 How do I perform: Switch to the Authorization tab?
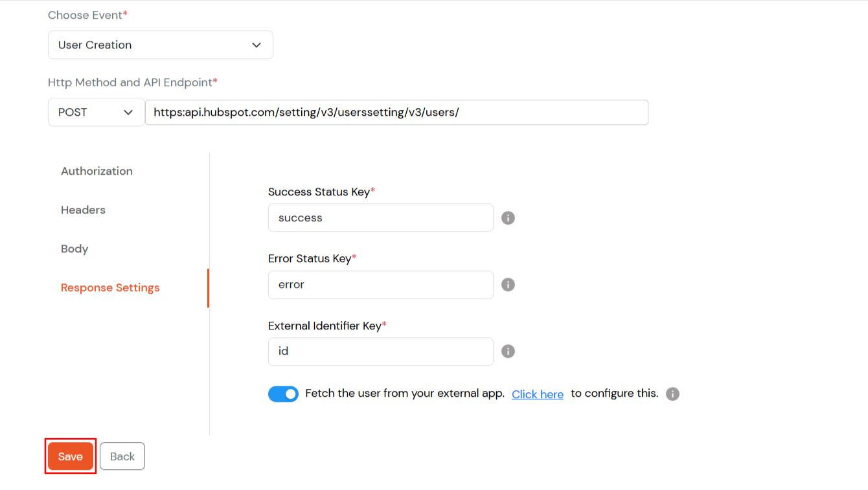click(97, 171)
